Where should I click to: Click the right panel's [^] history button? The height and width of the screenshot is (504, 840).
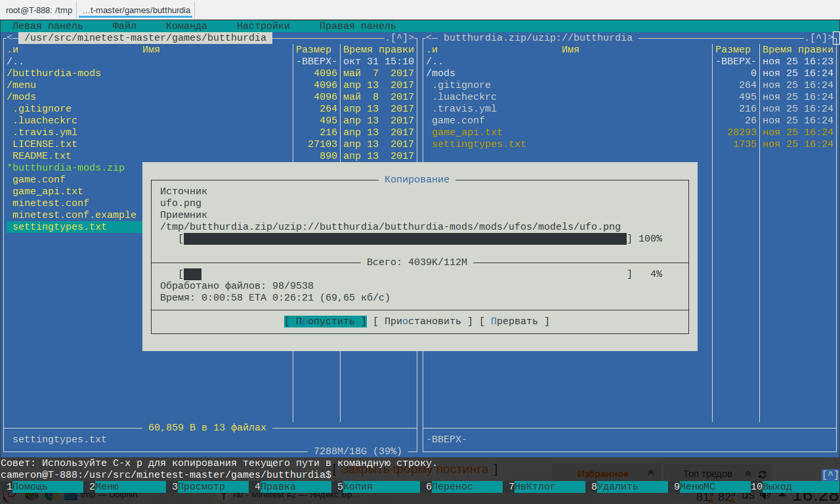click(819, 37)
